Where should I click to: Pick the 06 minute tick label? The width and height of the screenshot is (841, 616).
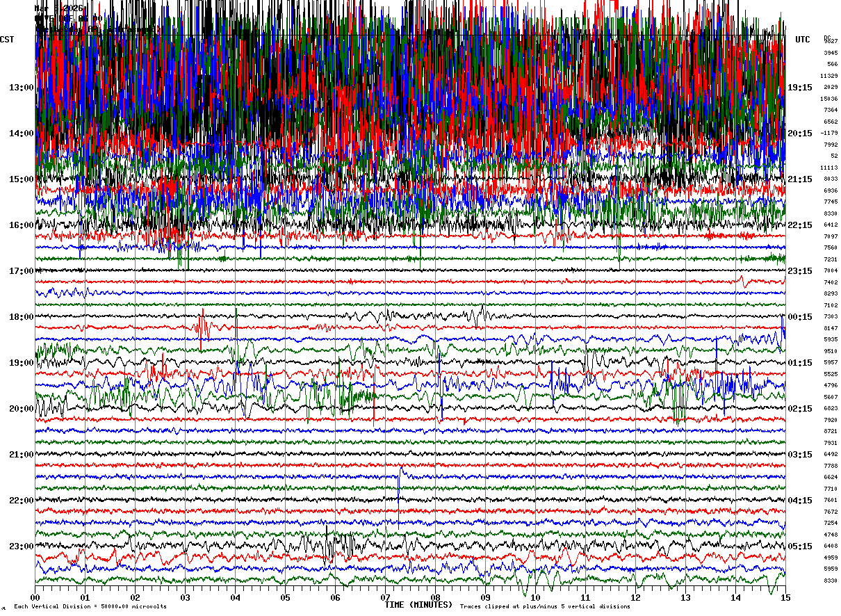pyautogui.click(x=335, y=597)
